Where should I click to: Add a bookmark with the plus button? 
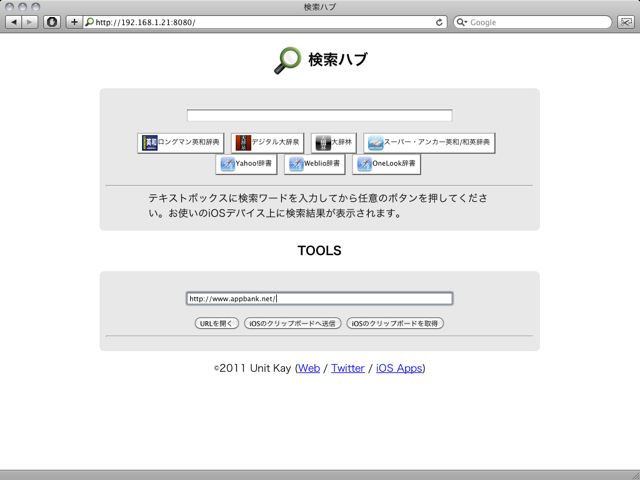pyautogui.click(x=74, y=22)
